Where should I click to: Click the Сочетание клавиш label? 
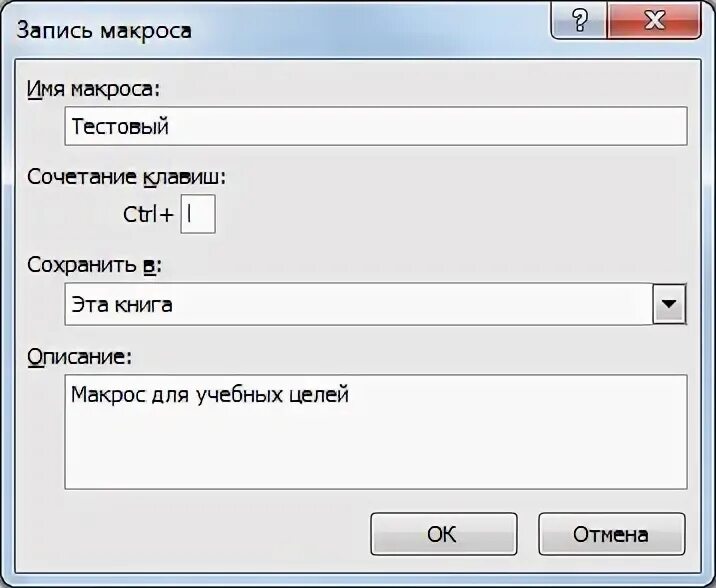(x=126, y=177)
